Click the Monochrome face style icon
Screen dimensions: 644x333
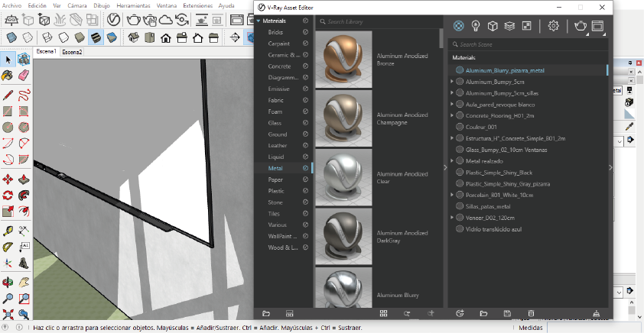pyautogui.click(x=112, y=37)
